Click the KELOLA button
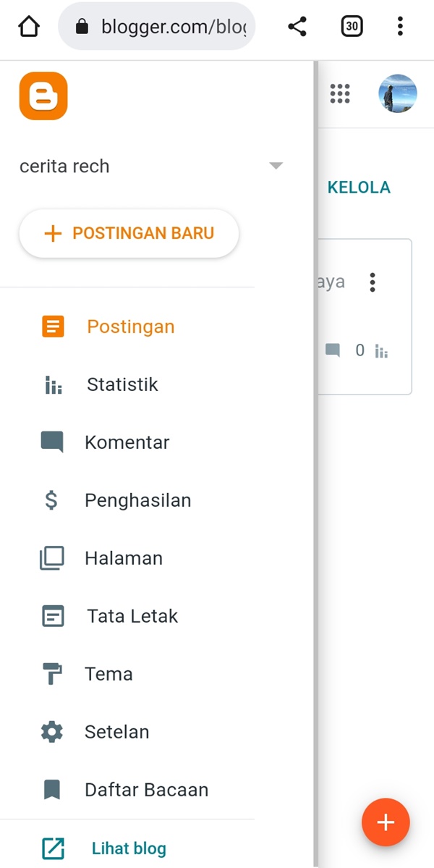Screen dimensions: 434x868 (359, 187)
